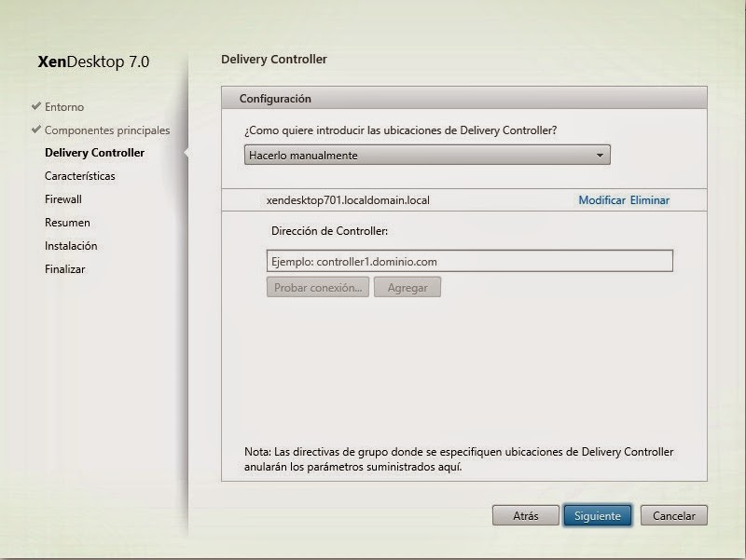Click the Delivery Controller page heading

click(x=274, y=60)
